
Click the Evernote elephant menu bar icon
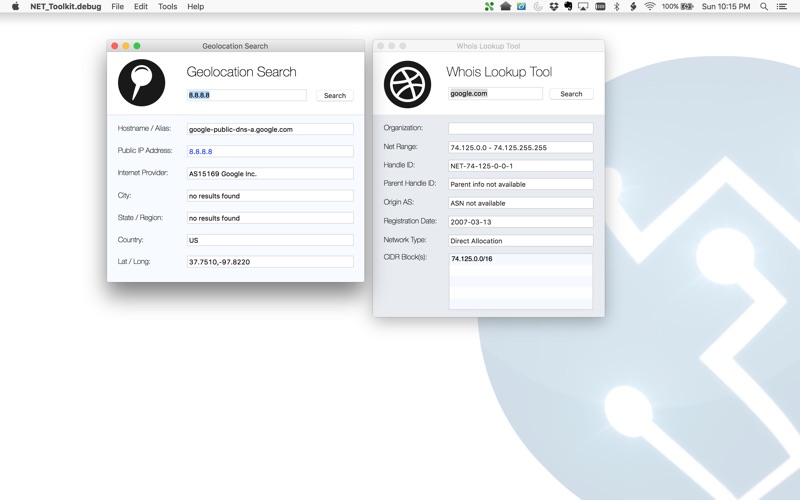coord(568,7)
